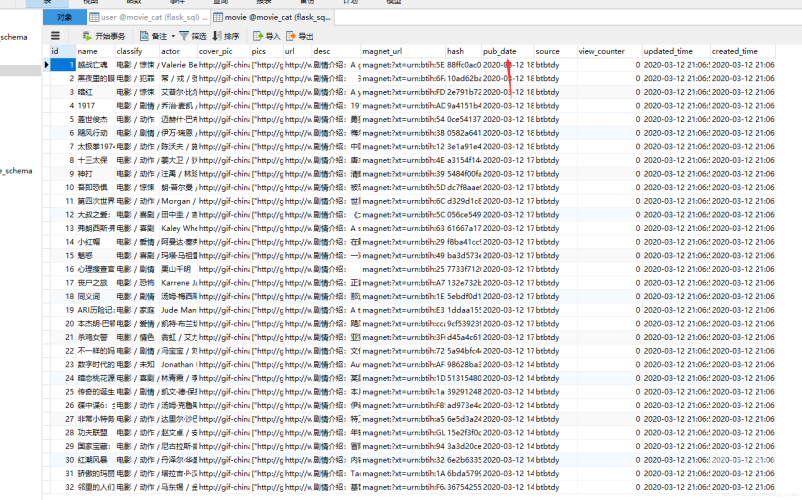Select the hash cell starting with 5ebdf0d1
Image resolution: width=802 pixels, height=500 pixels.
pyautogui.click(x=463, y=296)
